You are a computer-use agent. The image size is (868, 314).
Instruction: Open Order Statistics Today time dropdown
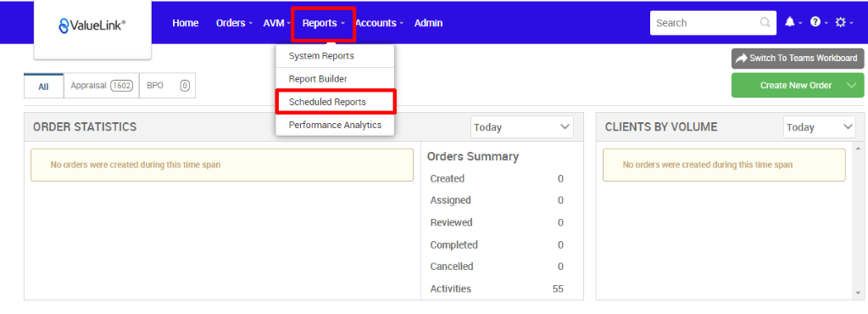pyautogui.click(x=522, y=127)
